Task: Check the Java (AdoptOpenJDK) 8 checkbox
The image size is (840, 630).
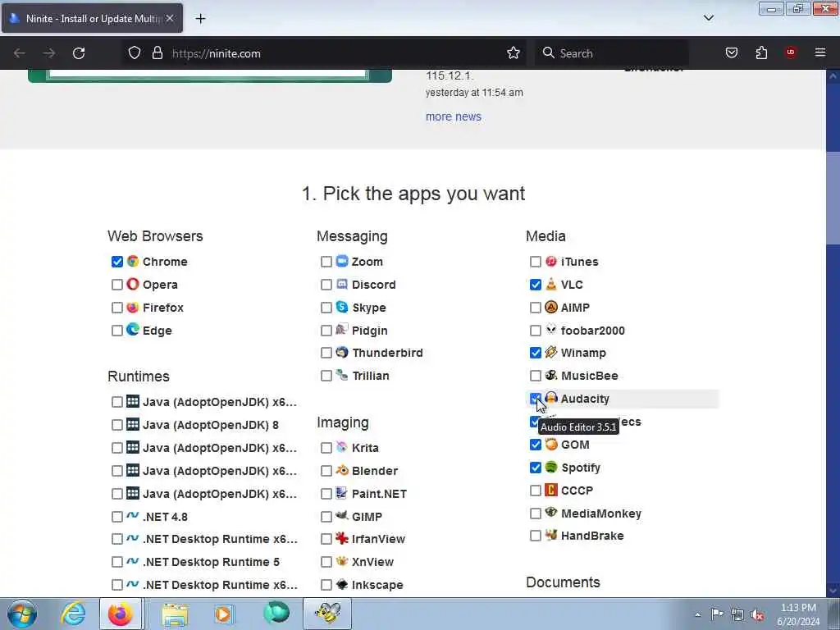Action: point(116,425)
